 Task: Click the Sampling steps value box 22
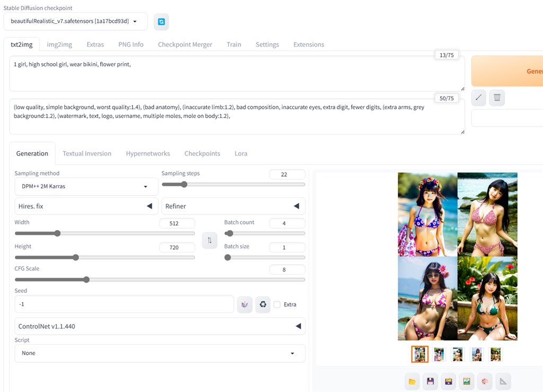click(287, 175)
